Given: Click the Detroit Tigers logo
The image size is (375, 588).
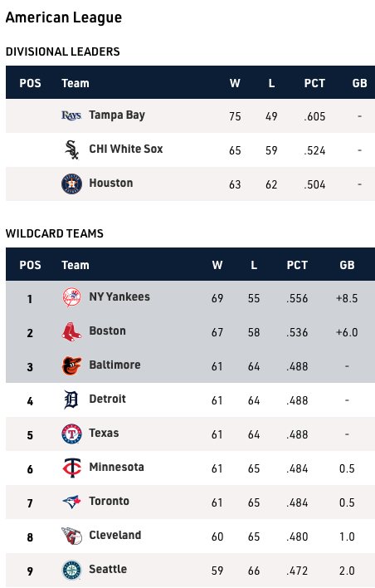Looking at the screenshot, I should click(x=71, y=399).
